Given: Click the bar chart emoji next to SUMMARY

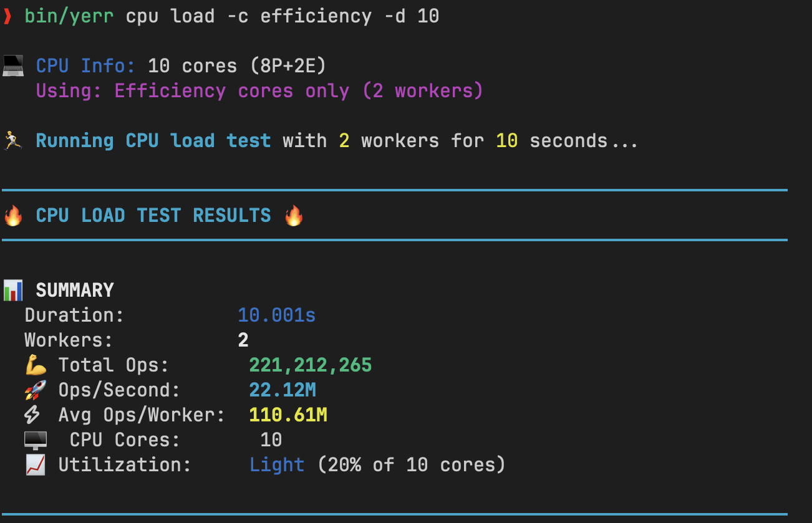Looking at the screenshot, I should pos(13,290).
